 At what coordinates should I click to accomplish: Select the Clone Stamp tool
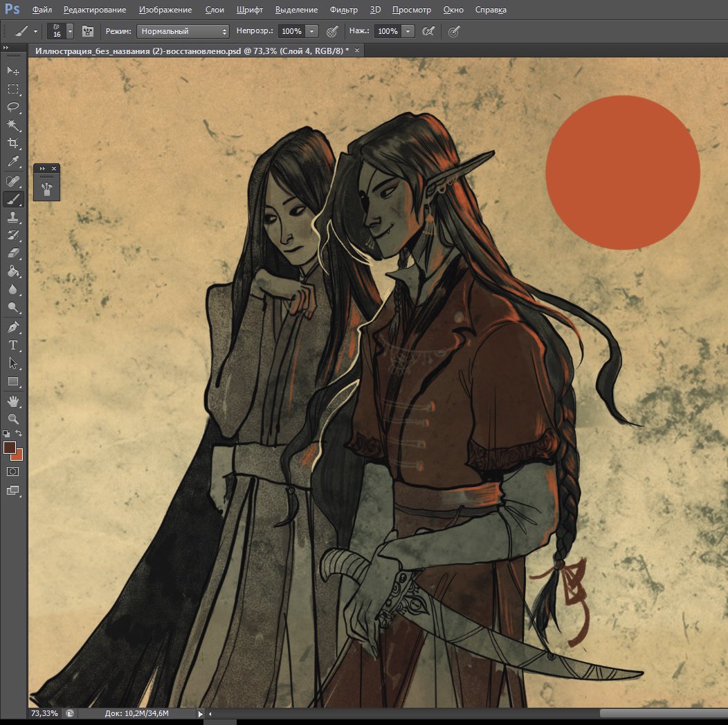point(13,217)
